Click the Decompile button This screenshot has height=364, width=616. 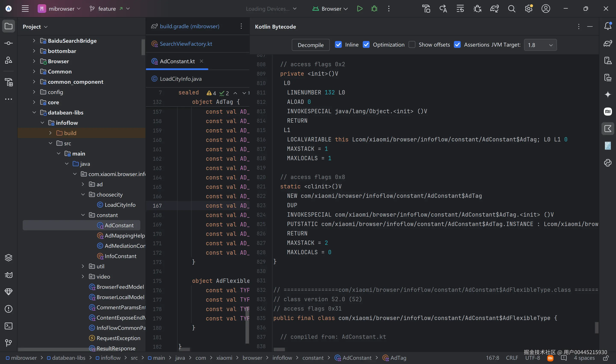[310, 45]
